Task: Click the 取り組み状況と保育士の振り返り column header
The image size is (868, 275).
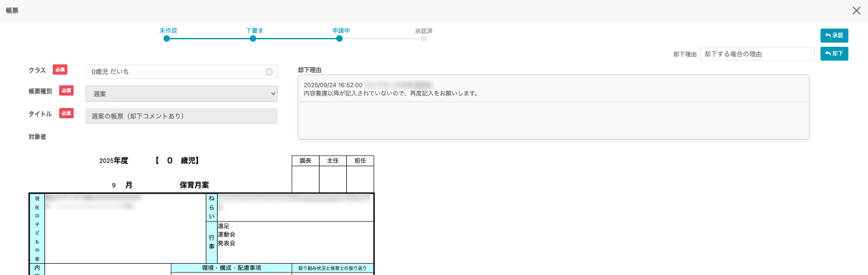Action: 333,268
